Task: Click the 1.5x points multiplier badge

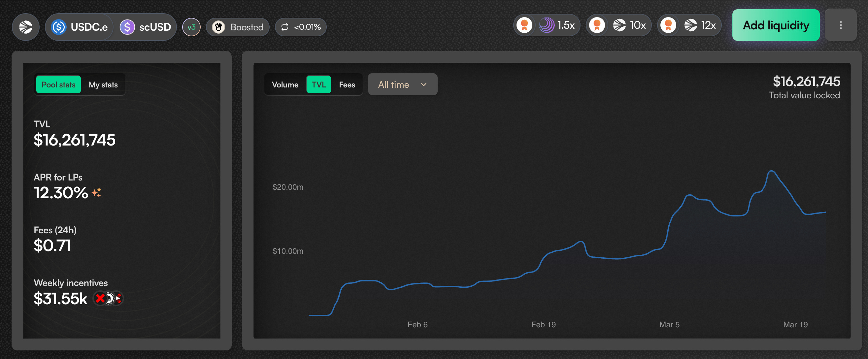Action: pyautogui.click(x=547, y=25)
